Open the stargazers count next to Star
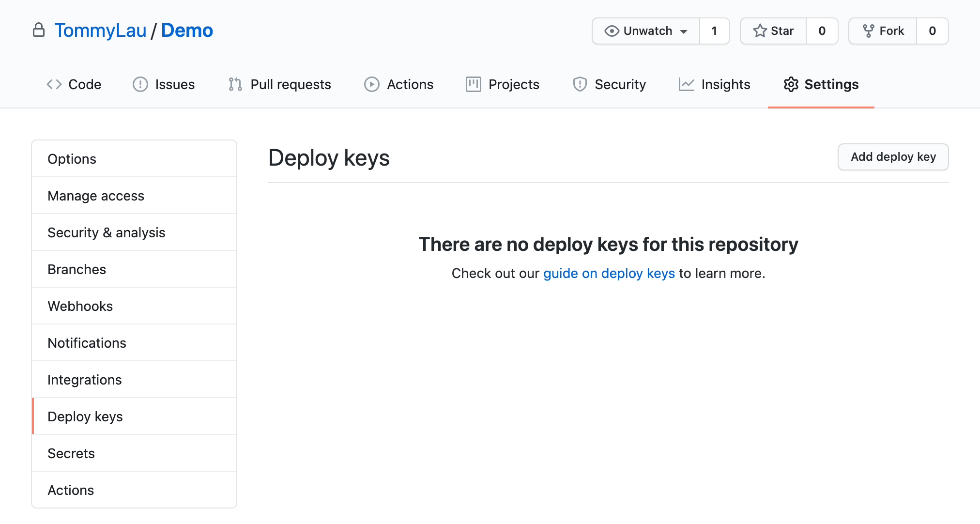This screenshot has width=980, height=524. click(822, 31)
